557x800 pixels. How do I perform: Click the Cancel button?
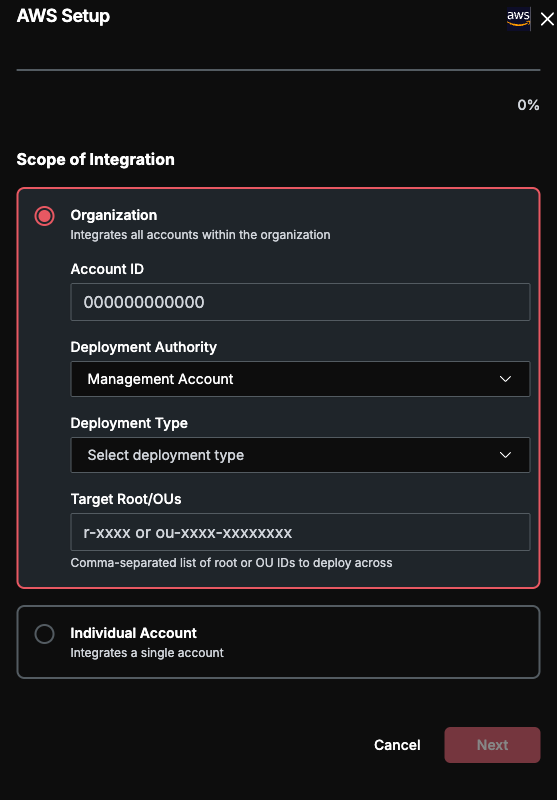397,745
